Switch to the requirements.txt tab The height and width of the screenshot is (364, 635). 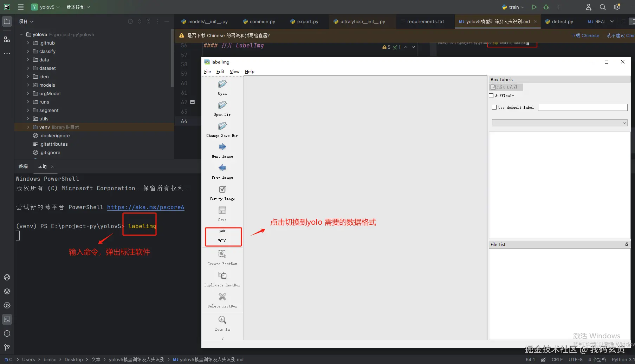(x=422, y=21)
